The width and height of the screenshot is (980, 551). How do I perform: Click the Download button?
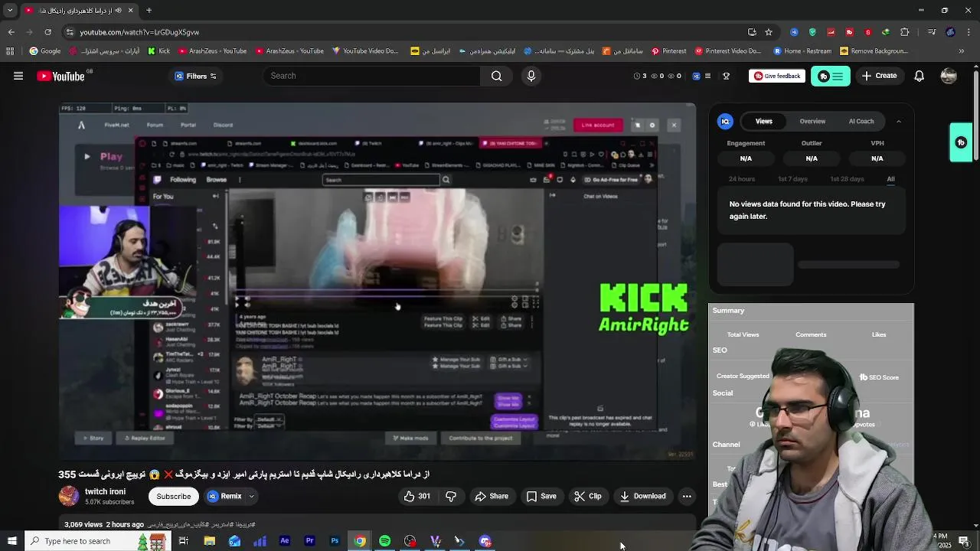[x=643, y=496]
